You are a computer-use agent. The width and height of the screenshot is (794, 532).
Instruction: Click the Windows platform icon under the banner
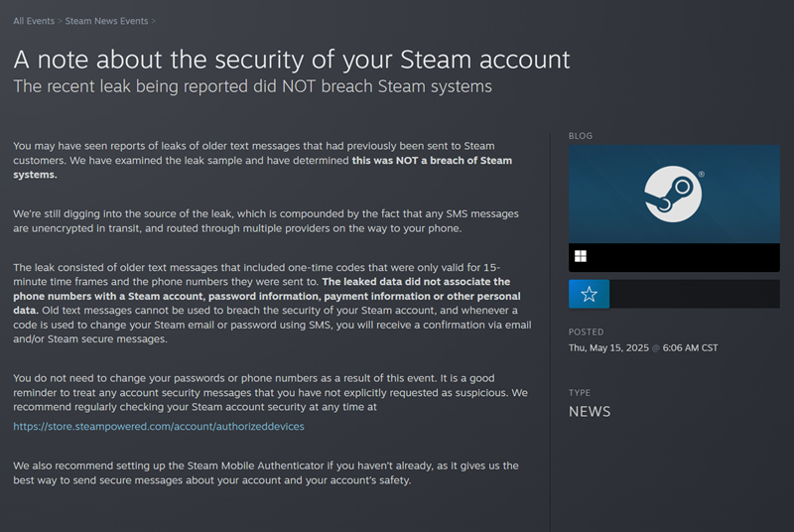(x=581, y=257)
